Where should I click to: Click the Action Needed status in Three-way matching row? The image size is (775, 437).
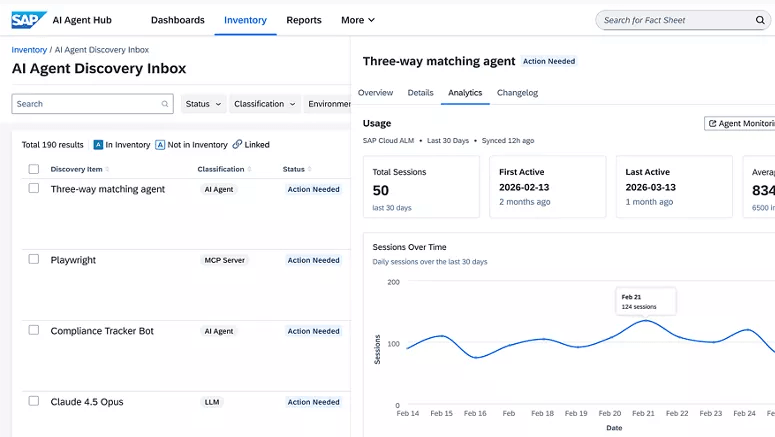(x=313, y=189)
